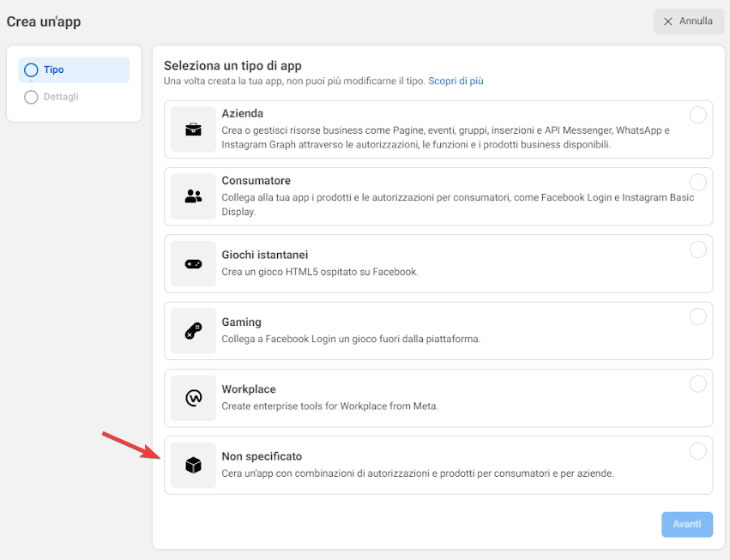
Task: Select the Workplace radio button
Action: (698, 383)
